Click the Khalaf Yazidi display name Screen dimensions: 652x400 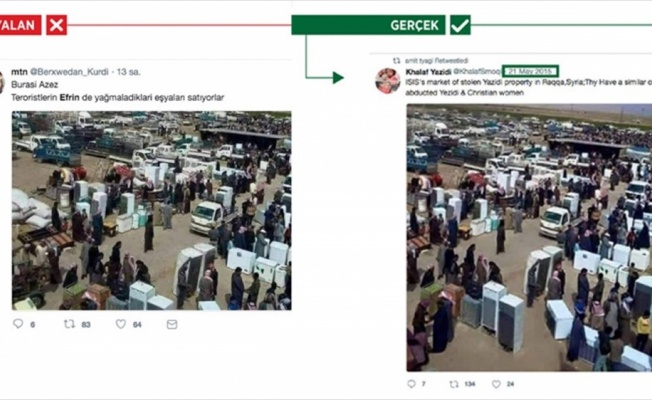(x=428, y=72)
